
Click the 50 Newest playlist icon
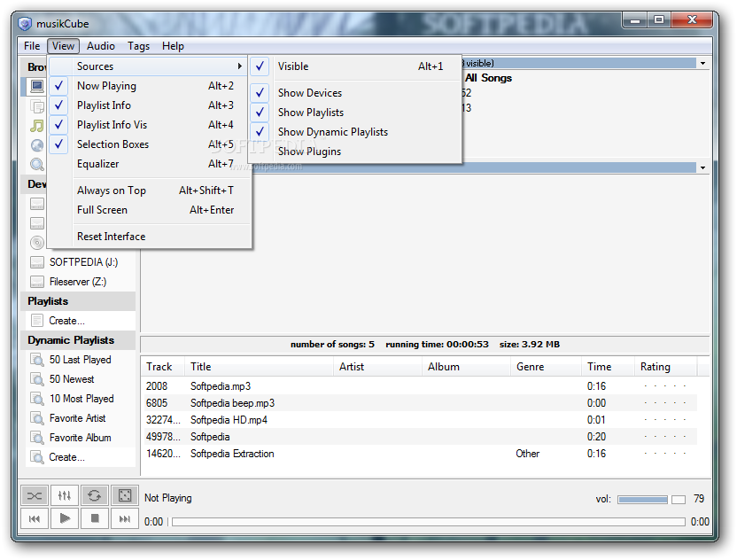pos(36,379)
